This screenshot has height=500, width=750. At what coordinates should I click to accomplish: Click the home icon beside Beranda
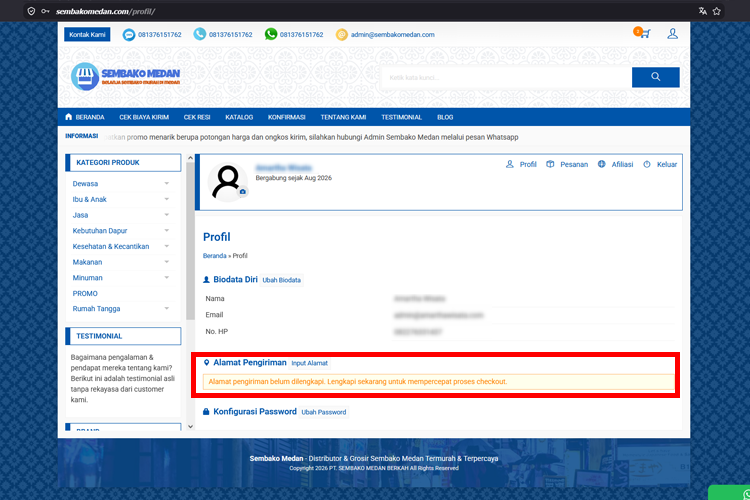click(x=68, y=117)
